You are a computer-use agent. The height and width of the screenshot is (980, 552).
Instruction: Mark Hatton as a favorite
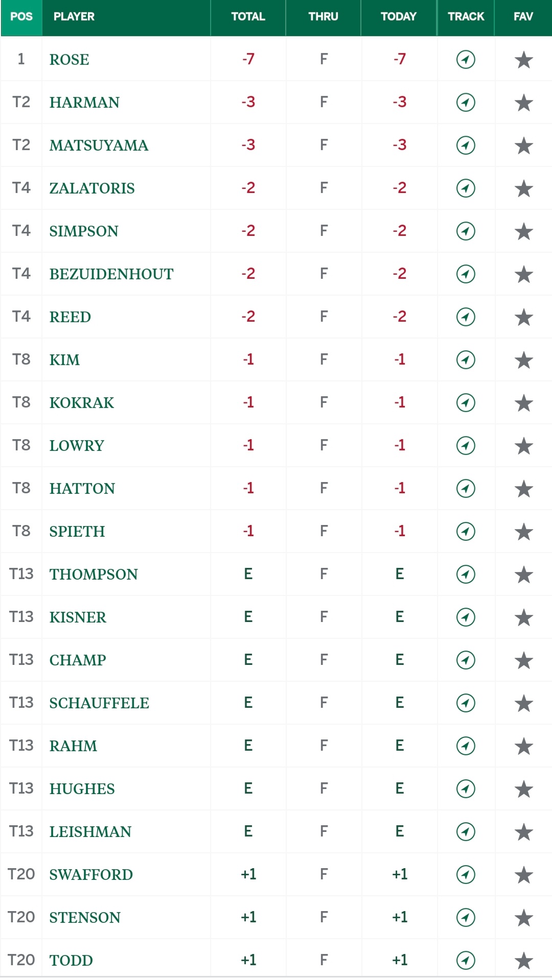[524, 489]
